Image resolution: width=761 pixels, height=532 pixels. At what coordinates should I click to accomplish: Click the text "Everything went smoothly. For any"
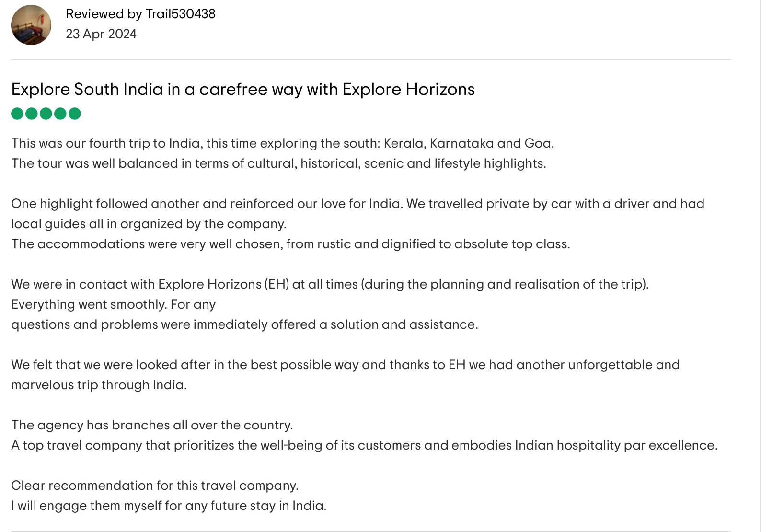pyautogui.click(x=114, y=304)
